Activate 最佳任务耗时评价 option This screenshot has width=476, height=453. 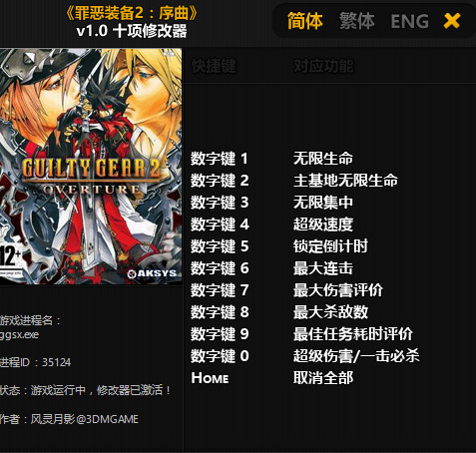pos(353,334)
